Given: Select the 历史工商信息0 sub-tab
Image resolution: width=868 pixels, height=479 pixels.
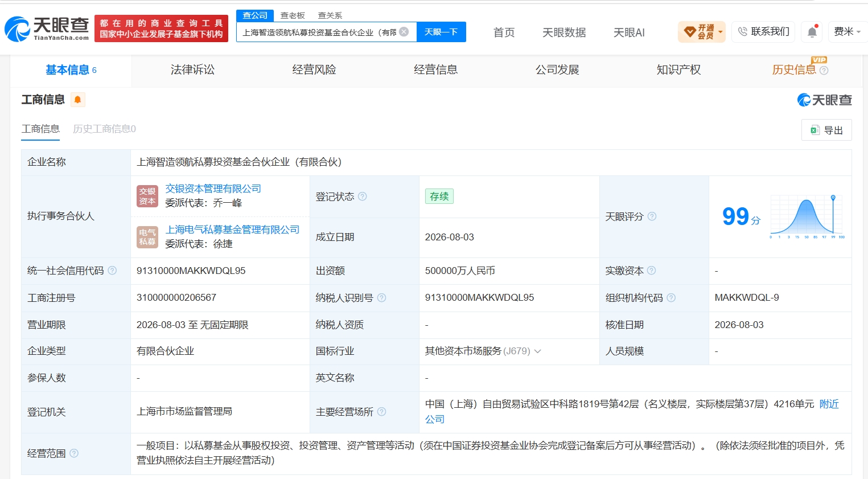Looking at the screenshot, I should pyautogui.click(x=104, y=129).
